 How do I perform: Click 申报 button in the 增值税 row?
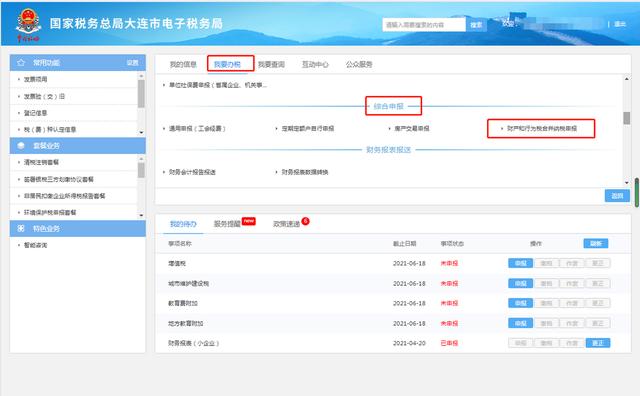coord(520,263)
